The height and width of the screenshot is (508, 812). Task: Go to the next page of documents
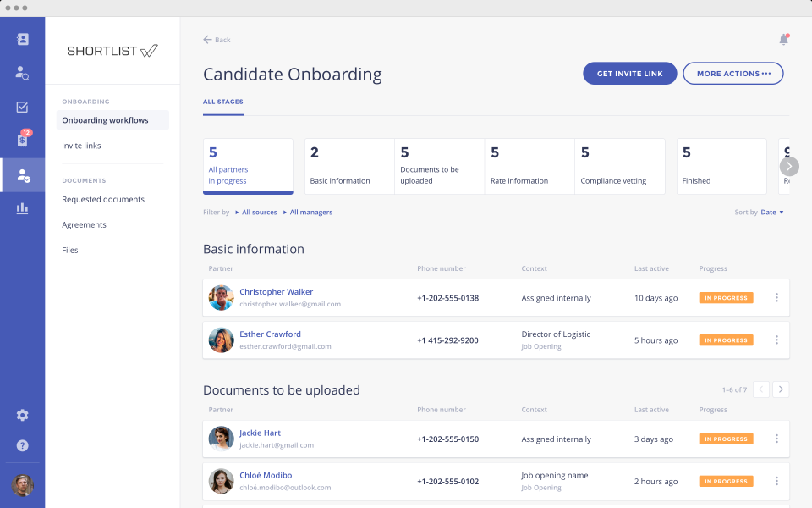[780, 389]
